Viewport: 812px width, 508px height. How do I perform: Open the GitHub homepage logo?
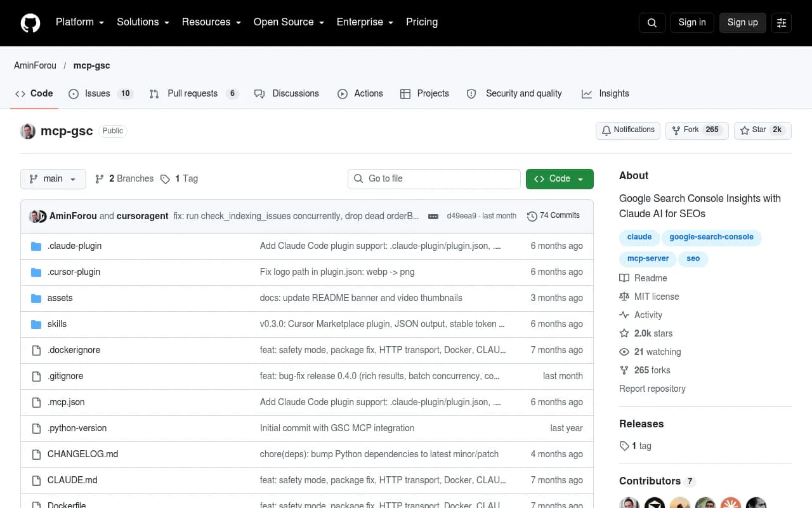coord(30,23)
